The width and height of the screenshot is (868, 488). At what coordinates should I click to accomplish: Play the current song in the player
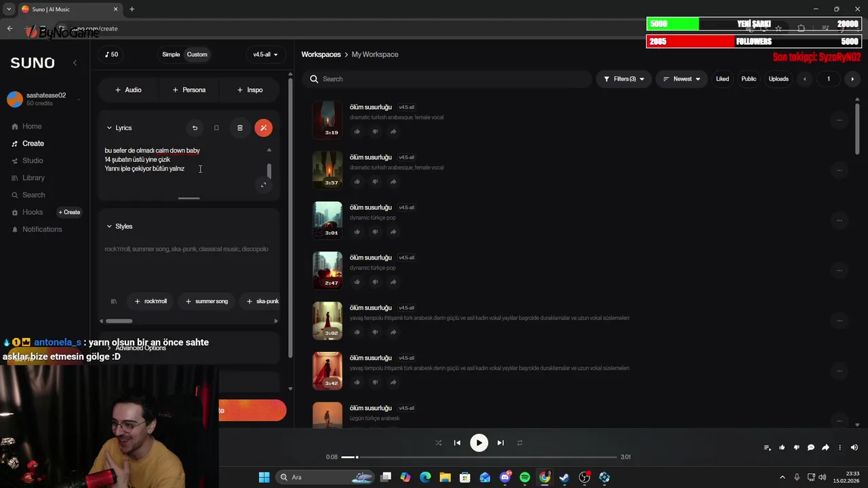tap(479, 443)
